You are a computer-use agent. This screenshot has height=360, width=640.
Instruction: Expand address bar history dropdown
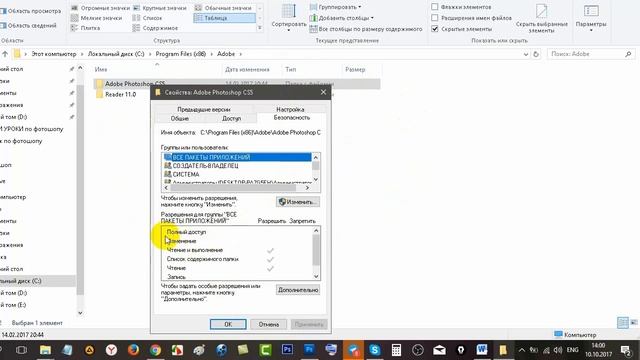pos(526,54)
